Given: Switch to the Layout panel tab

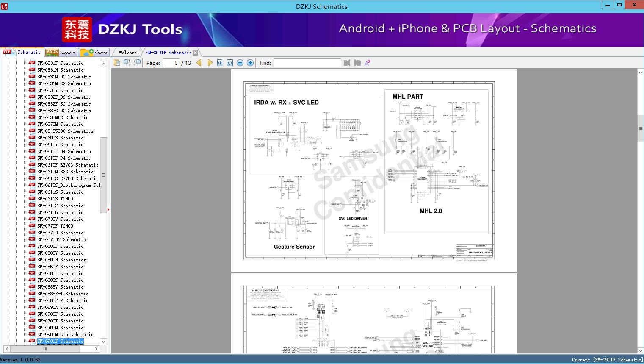Looking at the screenshot, I should click(61, 53).
